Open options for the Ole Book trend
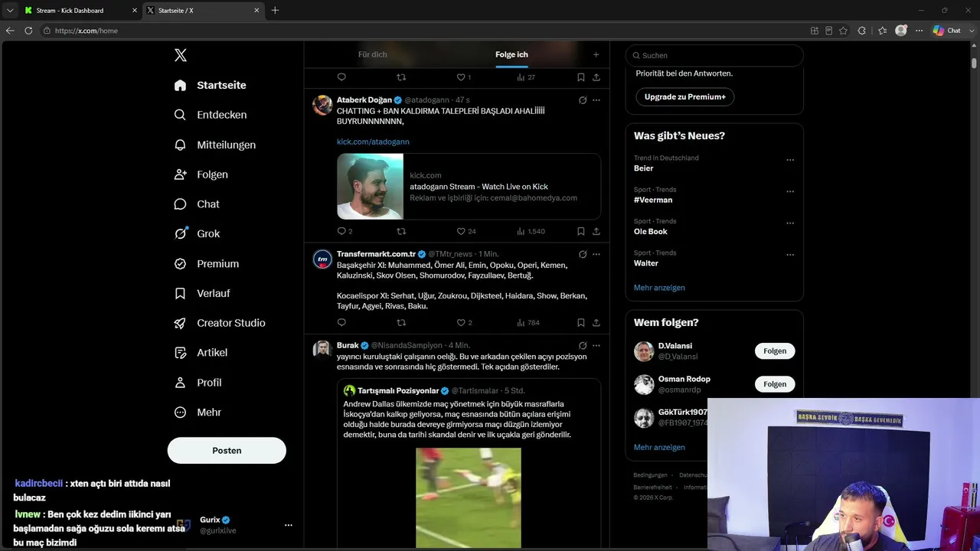The width and height of the screenshot is (980, 551). point(790,223)
